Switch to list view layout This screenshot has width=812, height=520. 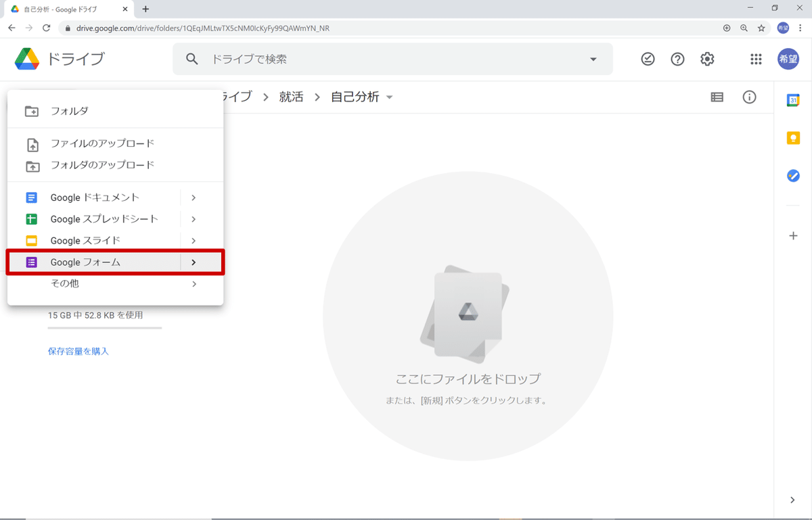tap(716, 97)
